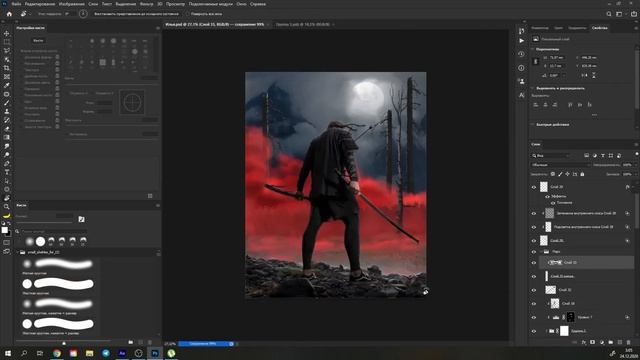Hide the currently highlighted layer
The image size is (640, 360).
coord(533,263)
